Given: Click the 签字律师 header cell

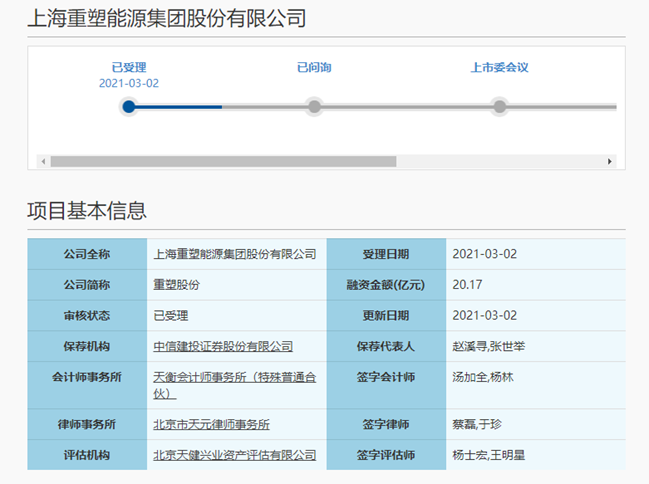Looking at the screenshot, I should [x=386, y=424].
